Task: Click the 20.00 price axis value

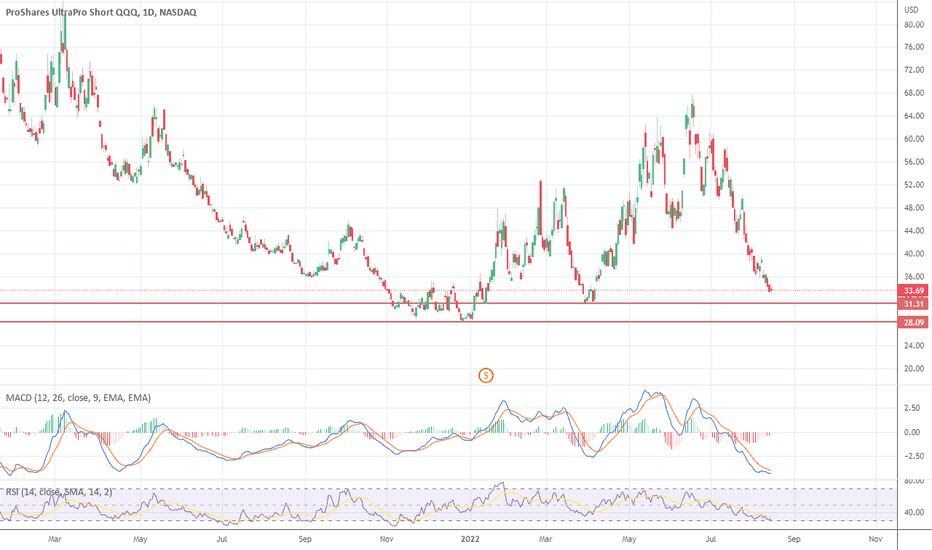Action: point(914,369)
